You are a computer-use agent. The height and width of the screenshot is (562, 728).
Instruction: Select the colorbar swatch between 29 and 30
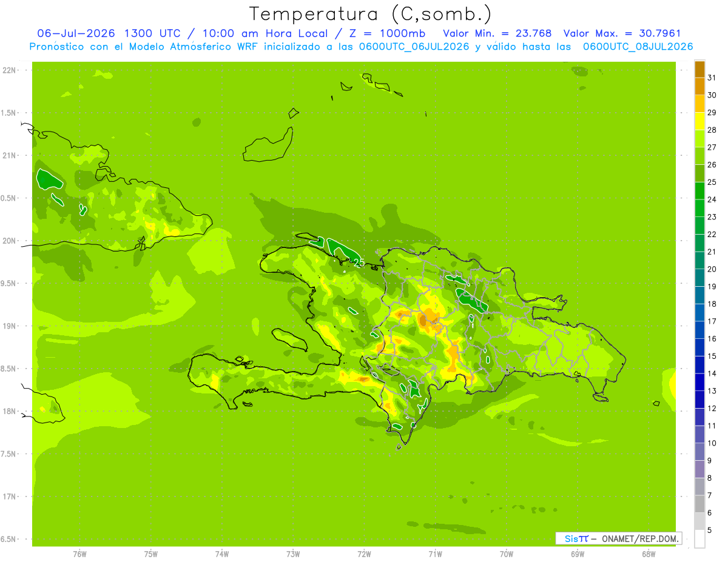(x=699, y=104)
